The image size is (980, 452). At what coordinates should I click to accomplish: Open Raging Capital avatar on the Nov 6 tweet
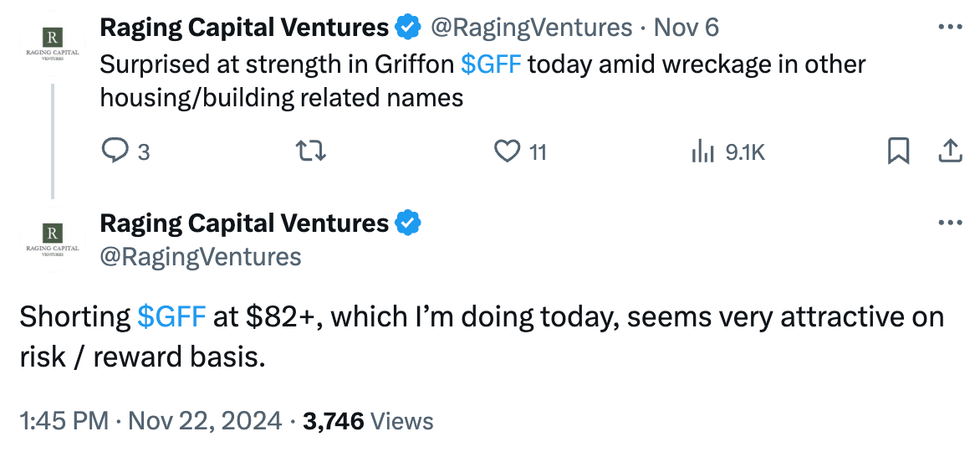click(53, 45)
